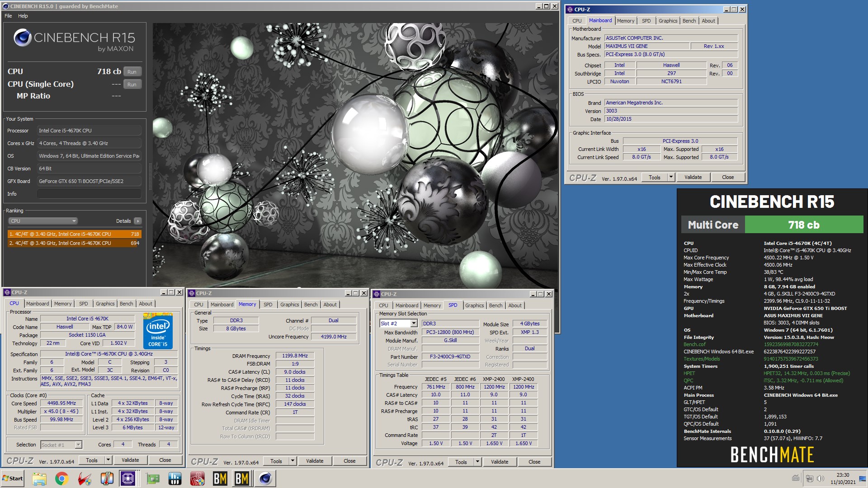The image size is (868, 488).
Task: Switch to Bench tab in CPU-Z CPU window
Action: 127,304
